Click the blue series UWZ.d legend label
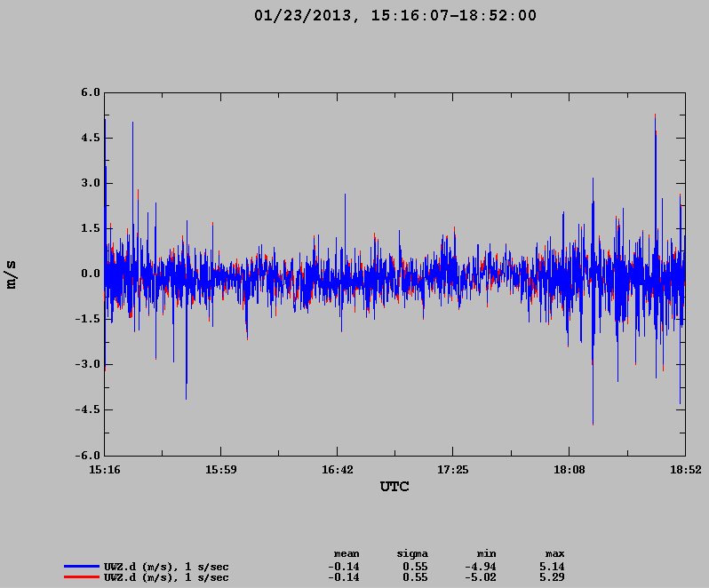The width and height of the screenshot is (709, 588). [166, 567]
